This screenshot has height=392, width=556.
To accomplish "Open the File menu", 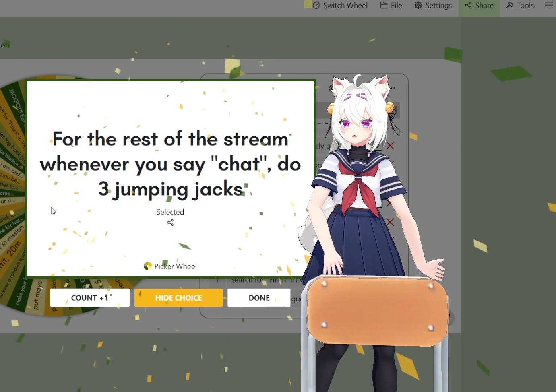I will [x=391, y=6].
